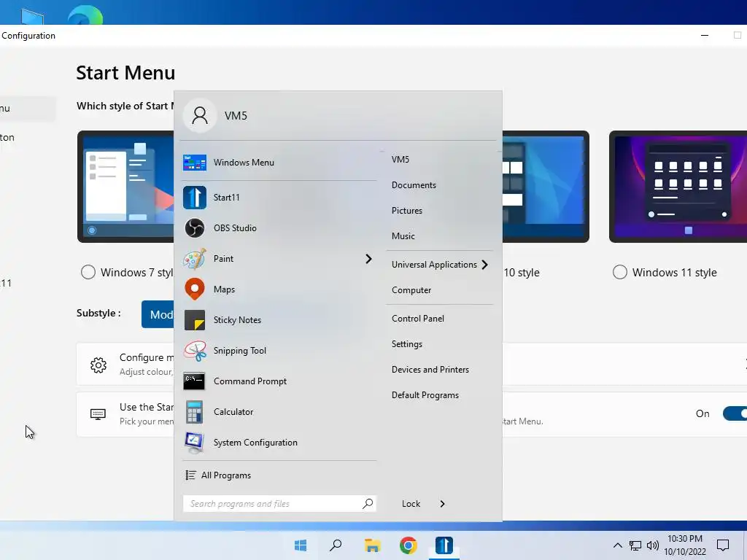Toggle the On switch for Start11 menu
747x560 pixels.
(x=735, y=413)
